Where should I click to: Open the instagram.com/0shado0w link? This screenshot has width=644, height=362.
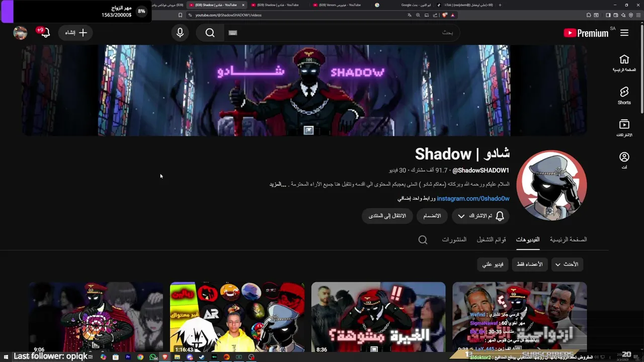tap(473, 199)
